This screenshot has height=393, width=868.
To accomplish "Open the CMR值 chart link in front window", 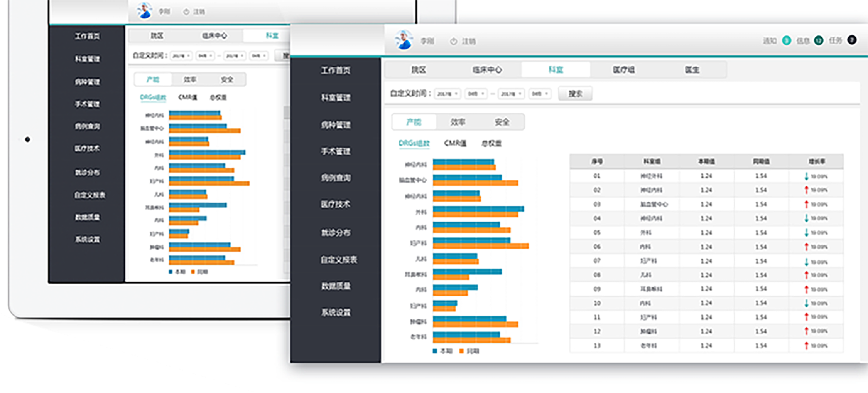I will [x=455, y=143].
